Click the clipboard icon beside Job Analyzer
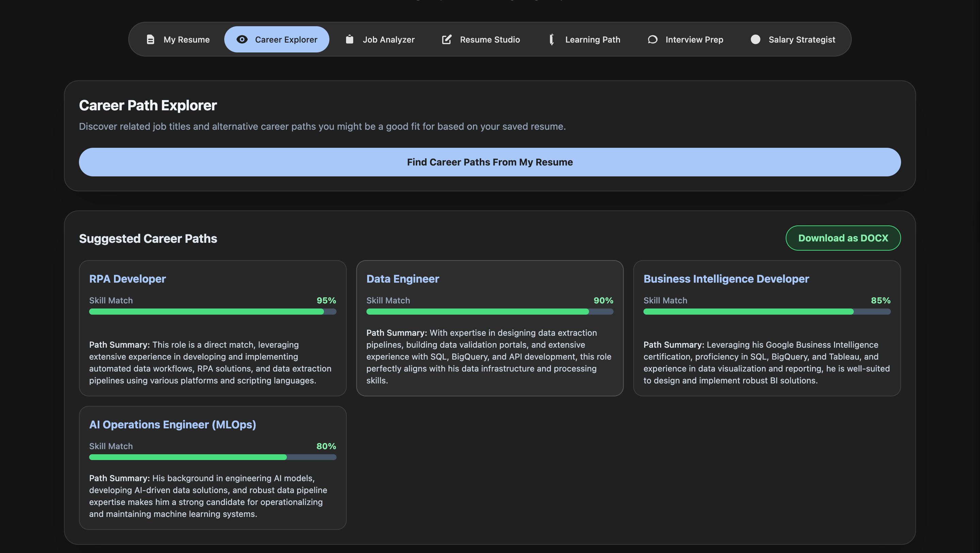 pyautogui.click(x=349, y=39)
